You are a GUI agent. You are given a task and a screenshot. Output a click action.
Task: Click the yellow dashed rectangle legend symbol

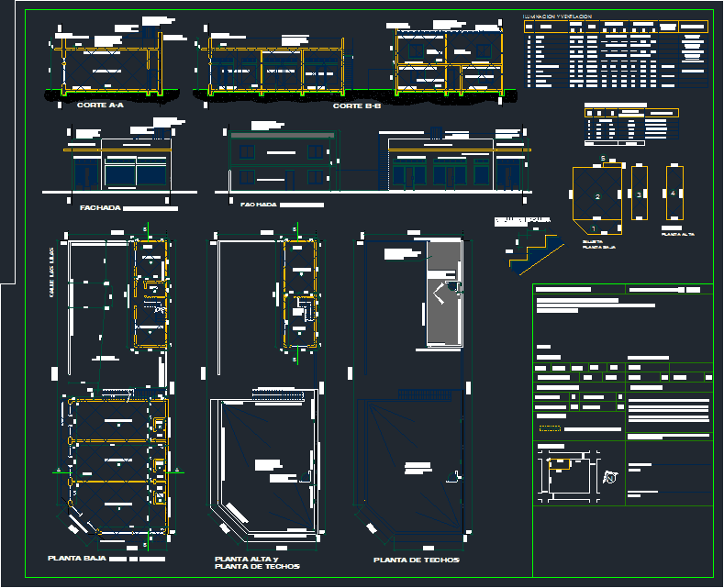point(549,427)
